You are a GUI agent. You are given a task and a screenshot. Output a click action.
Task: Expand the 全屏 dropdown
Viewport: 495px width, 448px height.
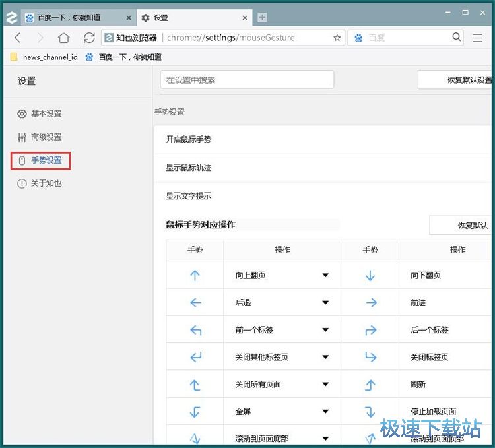click(x=325, y=412)
